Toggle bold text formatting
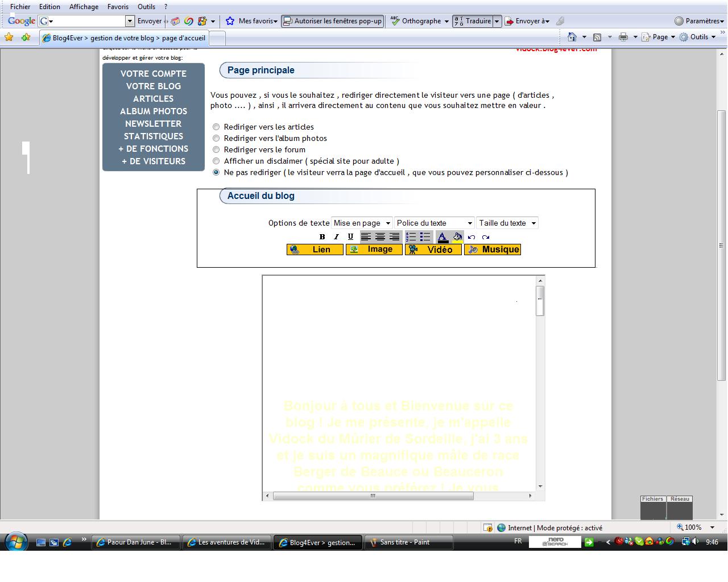 pyautogui.click(x=322, y=237)
